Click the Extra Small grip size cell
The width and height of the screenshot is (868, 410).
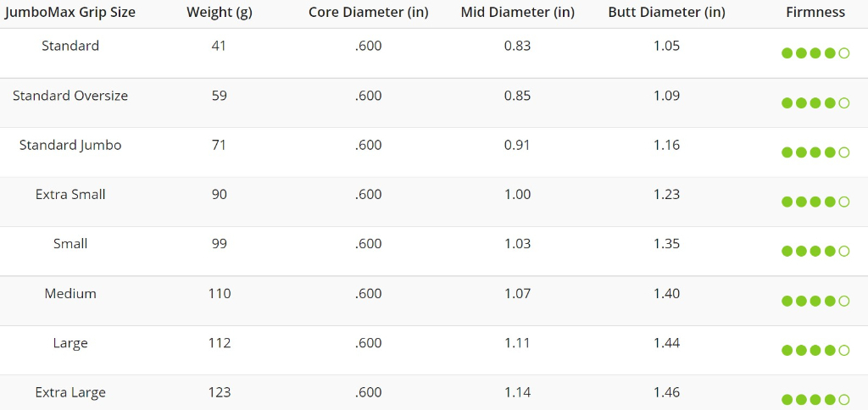70,195
